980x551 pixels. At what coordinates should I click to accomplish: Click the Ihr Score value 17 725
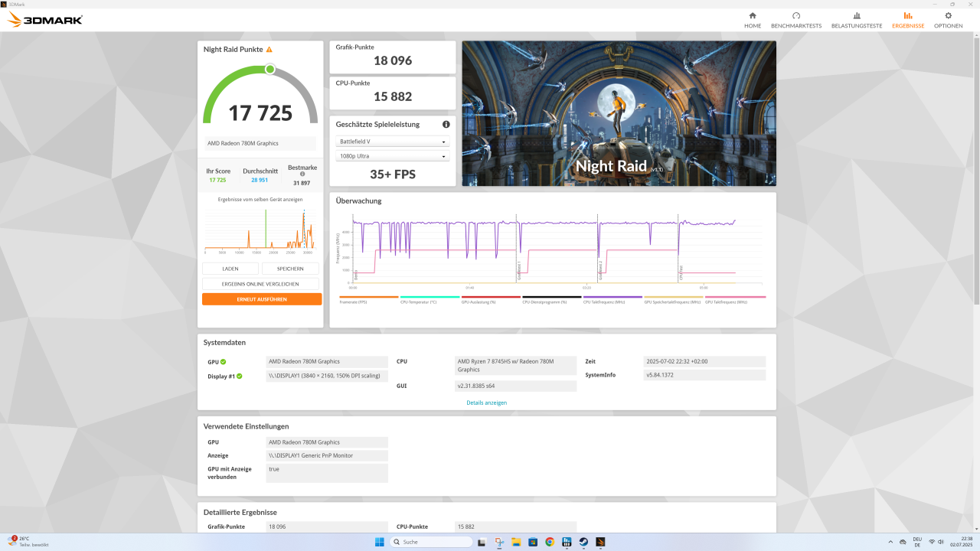pyautogui.click(x=217, y=180)
